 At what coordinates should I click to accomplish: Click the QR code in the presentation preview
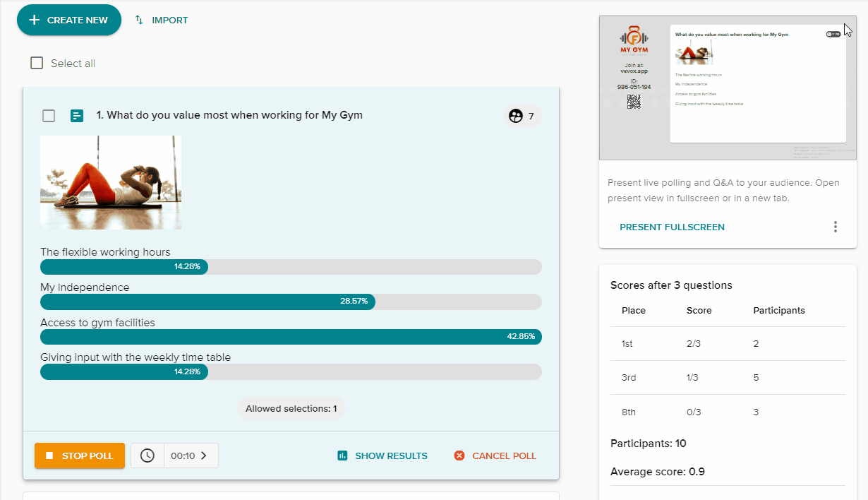pos(634,100)
